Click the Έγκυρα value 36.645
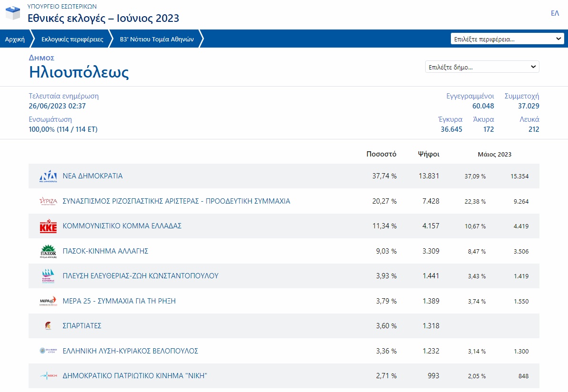 click(451, 129)
